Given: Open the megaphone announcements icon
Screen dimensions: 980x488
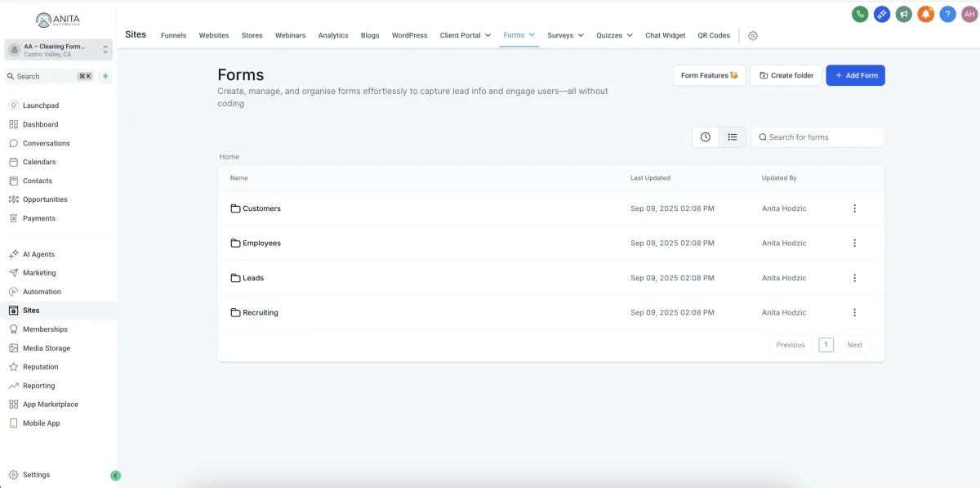Looking at the screenshot, I should [903, 14].
